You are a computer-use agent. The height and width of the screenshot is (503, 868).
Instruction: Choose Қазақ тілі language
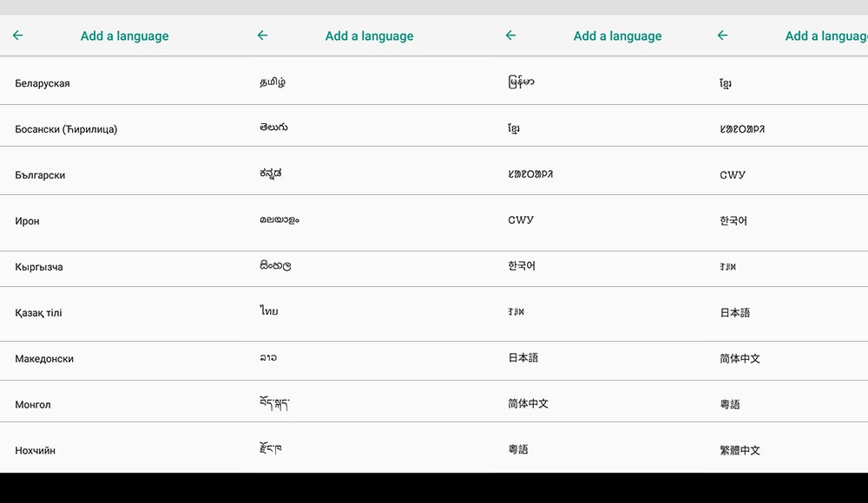coord(38,313)
